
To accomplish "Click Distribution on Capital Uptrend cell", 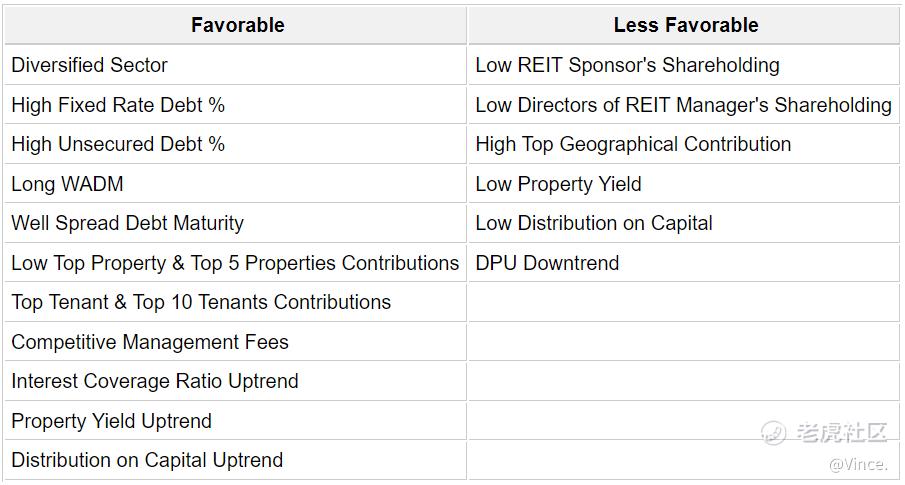I will (235, 460).
